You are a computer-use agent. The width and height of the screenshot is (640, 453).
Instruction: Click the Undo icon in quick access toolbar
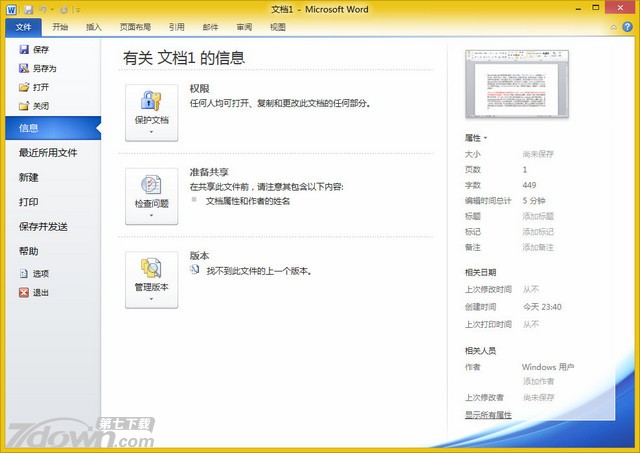(x=43, y=9)
